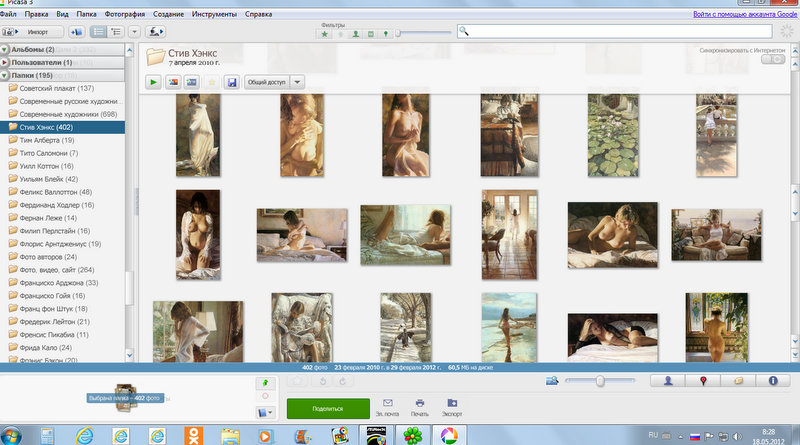Viewport: 800px width, 445px height.
Task: Select the Франциско Гойя (16) folder
Action: (x=62, y=295)
